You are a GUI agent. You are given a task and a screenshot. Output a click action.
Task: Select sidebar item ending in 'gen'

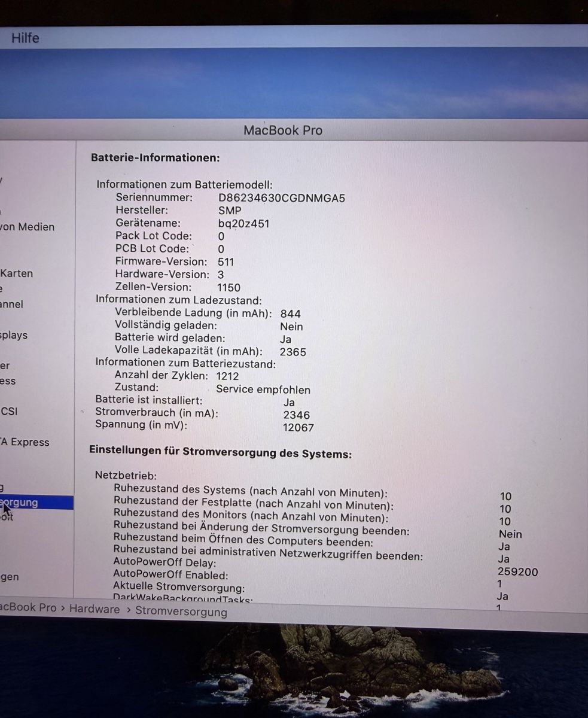click(x=10, y=577)
